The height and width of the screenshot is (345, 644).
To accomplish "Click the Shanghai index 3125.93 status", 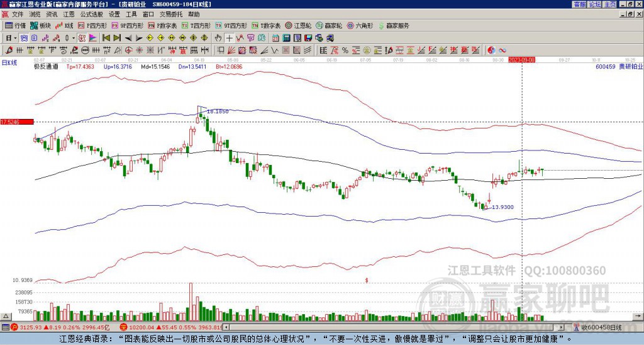I will tap(31, 328).
